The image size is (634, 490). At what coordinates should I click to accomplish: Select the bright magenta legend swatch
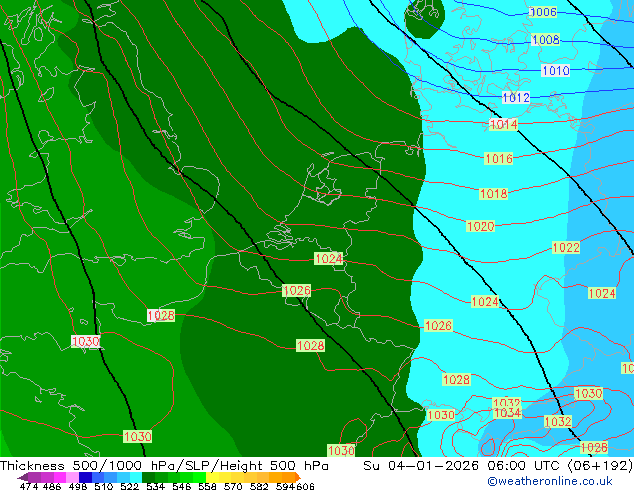tap(60, 477)
